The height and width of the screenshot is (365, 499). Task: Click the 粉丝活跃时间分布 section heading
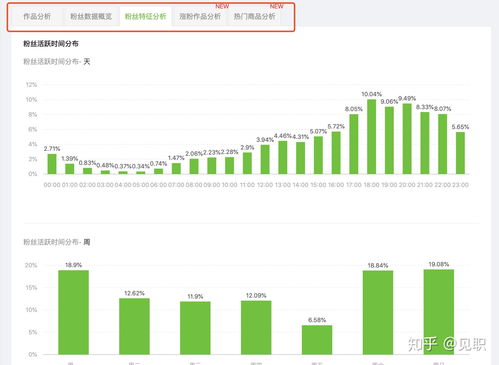[51, 44]
